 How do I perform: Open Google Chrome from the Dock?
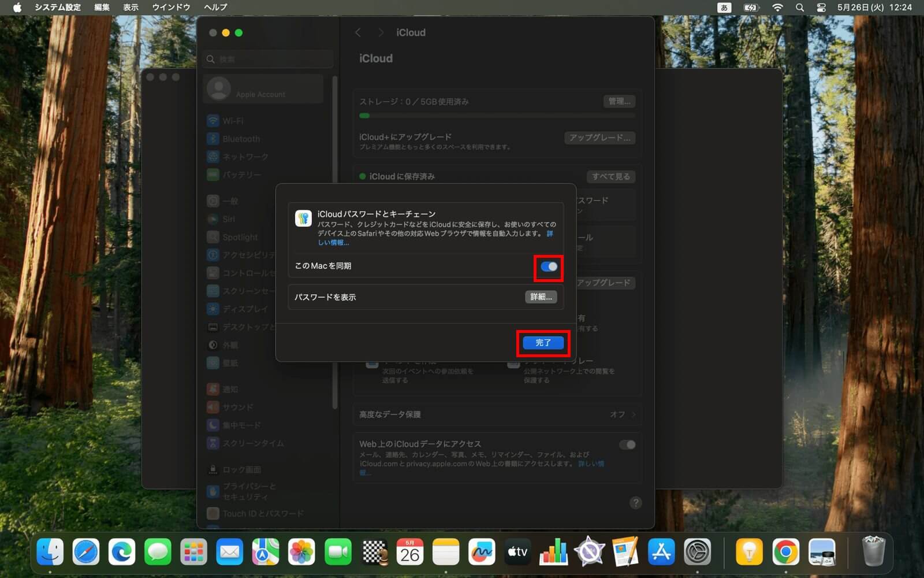[x=785, y=552]
